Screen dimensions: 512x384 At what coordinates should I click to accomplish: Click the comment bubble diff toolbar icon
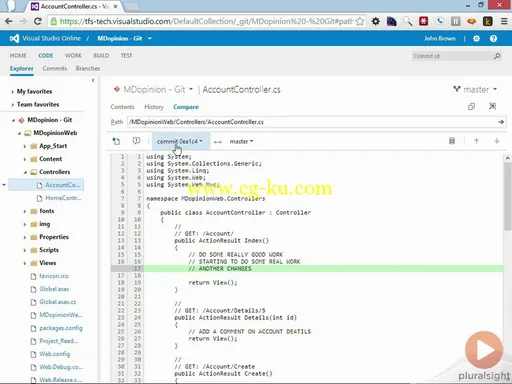click(x=136, y=141)
